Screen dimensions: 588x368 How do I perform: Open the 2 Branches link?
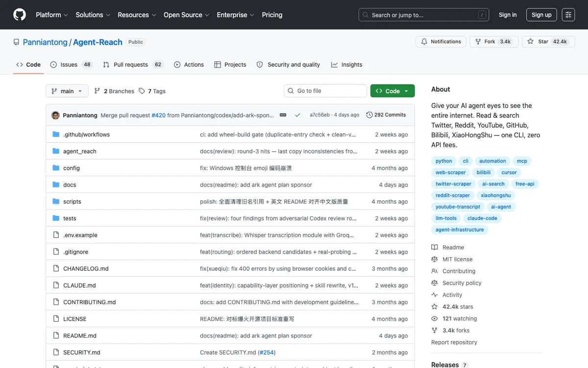(114, 91)
